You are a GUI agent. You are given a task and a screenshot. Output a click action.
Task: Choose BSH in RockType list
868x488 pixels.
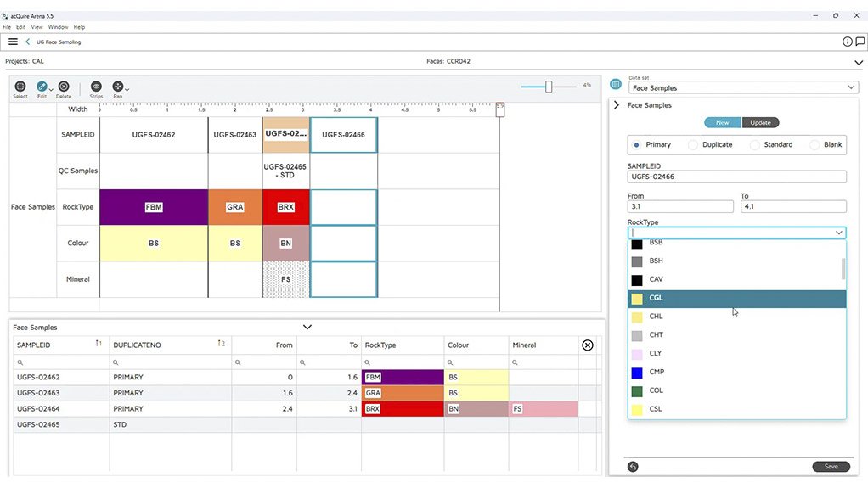737,261
